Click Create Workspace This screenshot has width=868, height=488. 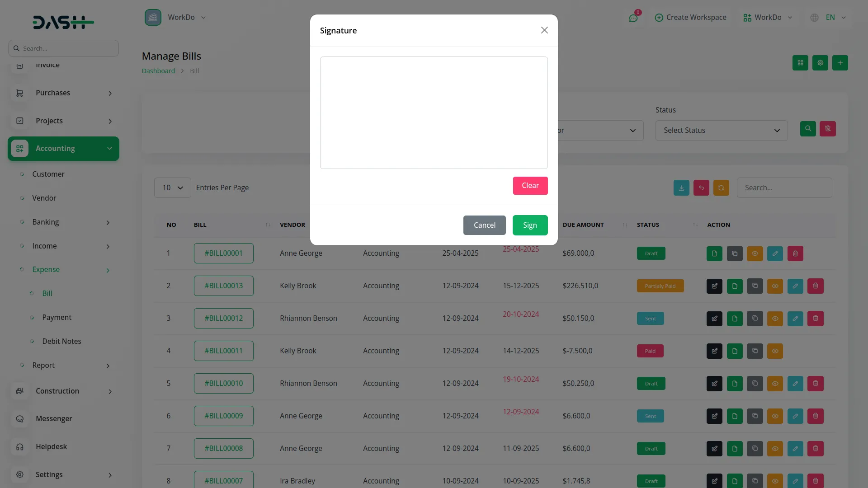point(691,17)
